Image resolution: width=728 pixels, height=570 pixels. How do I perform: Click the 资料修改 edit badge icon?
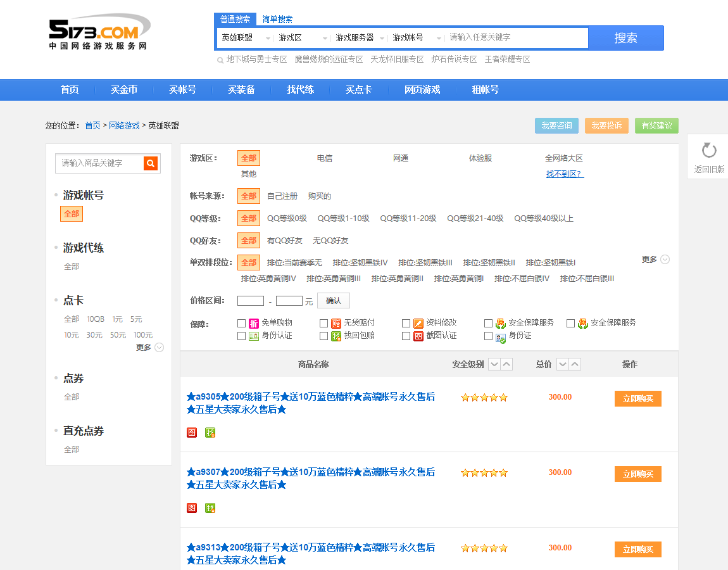click(418, 324)
